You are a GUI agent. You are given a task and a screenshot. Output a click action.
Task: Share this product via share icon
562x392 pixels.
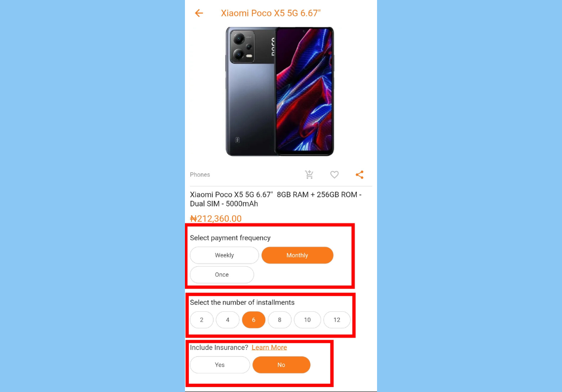tap(359, 175)
